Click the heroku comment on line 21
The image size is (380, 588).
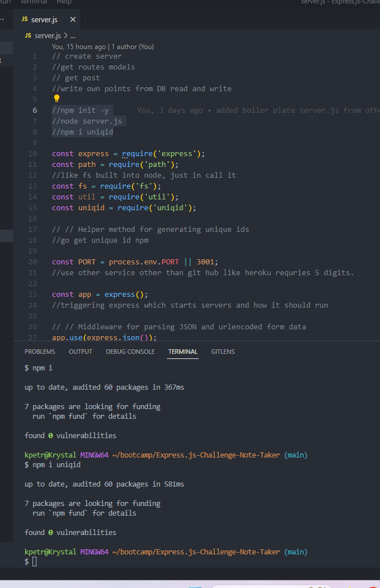(203, 272)
